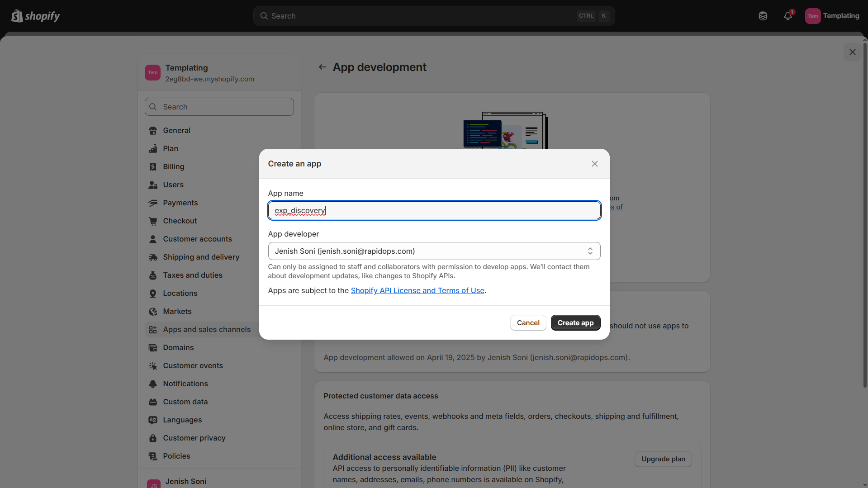Click the page vertical scrollbar

[865, 215]
